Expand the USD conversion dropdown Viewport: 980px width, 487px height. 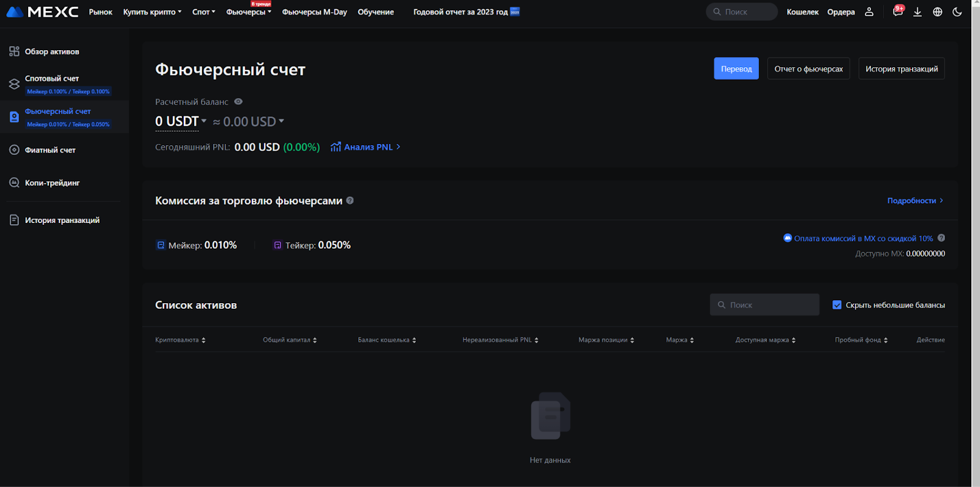tap(281, 121)
